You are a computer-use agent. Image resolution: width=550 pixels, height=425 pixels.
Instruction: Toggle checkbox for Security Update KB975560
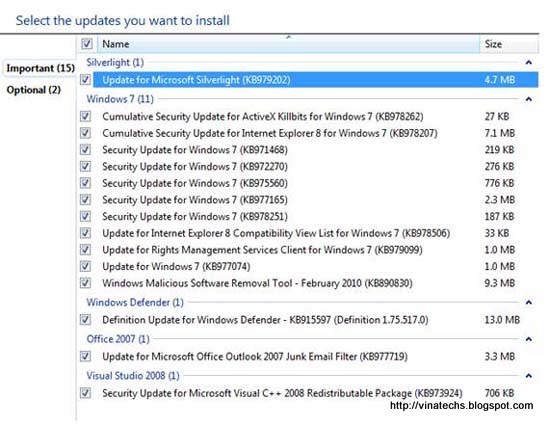coord(86,183)
